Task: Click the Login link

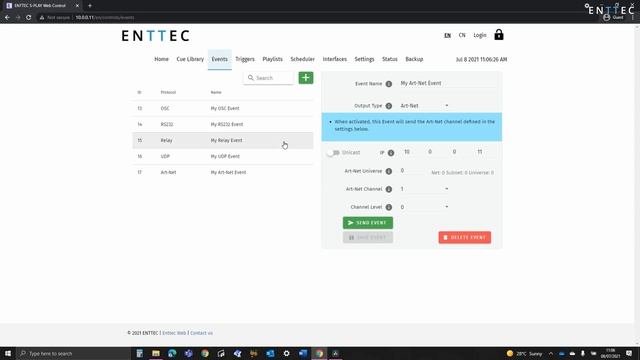Action: point(480,35)
